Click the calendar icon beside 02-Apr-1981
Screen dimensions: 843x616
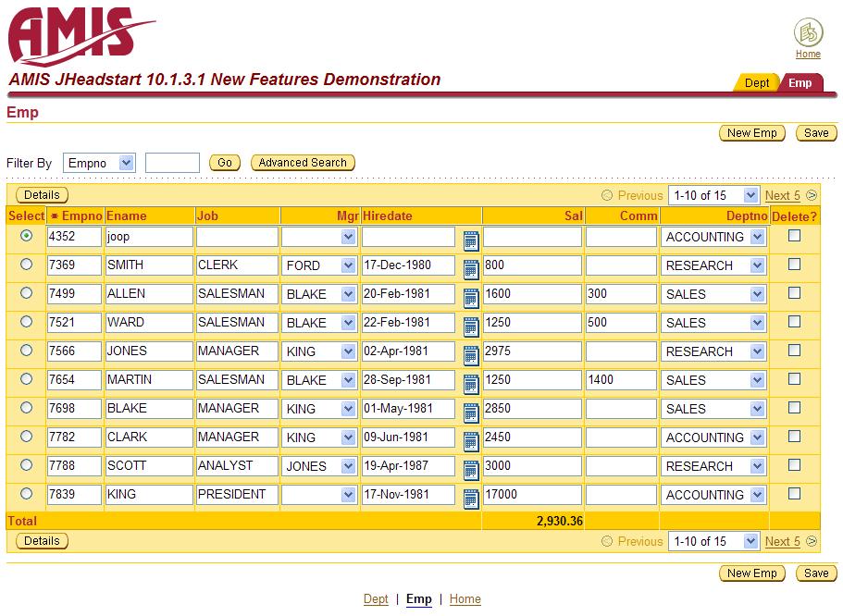click(x=470, y=356)
